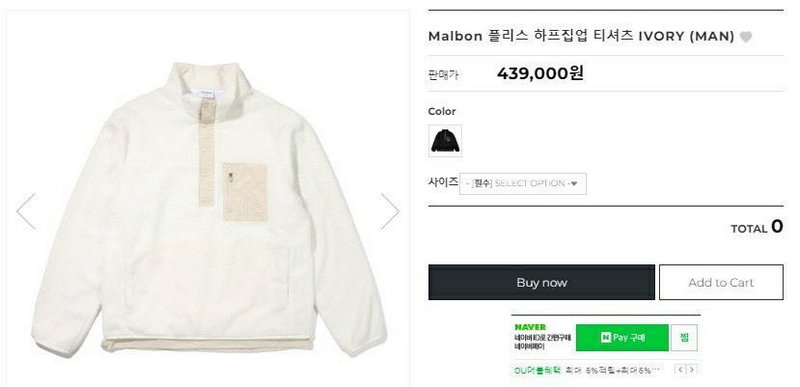Image resolution: width=800 pixels, height=387 pixels.
Task: Show previous product image with left arrow
Action: pos(26,211)
